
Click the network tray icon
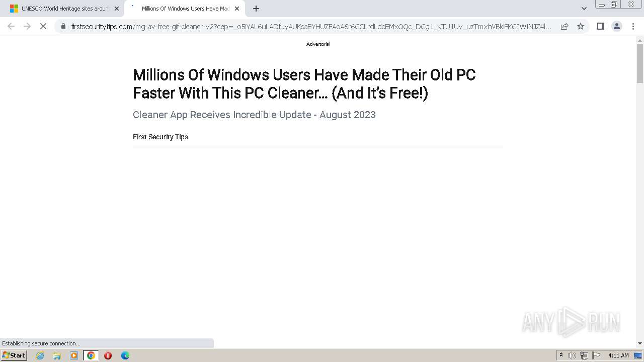tap(584, 355)
